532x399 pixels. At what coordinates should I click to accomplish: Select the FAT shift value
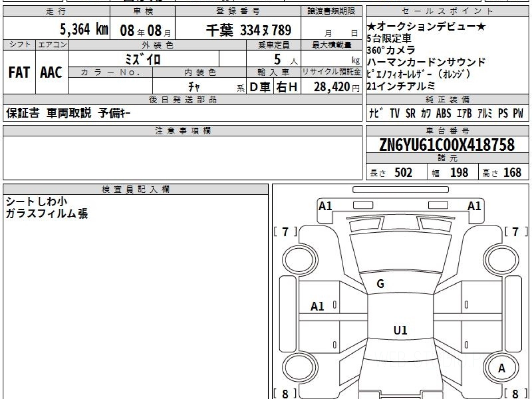click(x=19, y=73)
